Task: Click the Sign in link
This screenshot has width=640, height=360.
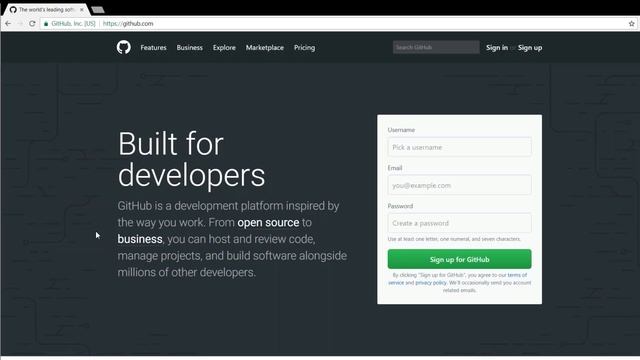Action: coord(497,47)
